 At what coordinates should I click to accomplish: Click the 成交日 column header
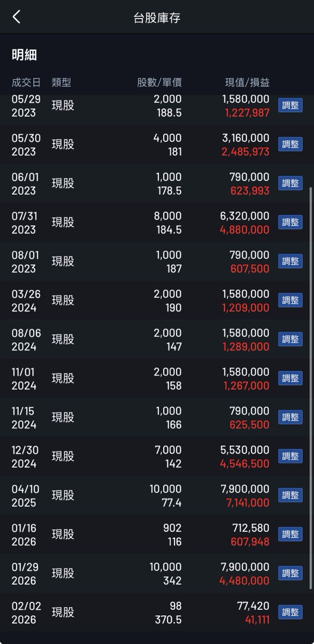(x=26, y=83)
